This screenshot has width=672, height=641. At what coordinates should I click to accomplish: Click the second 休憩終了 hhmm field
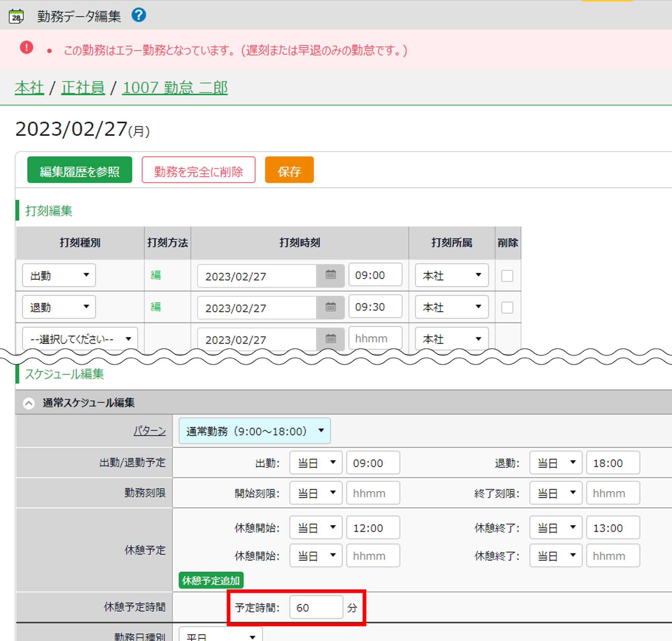tap(613, 556)
